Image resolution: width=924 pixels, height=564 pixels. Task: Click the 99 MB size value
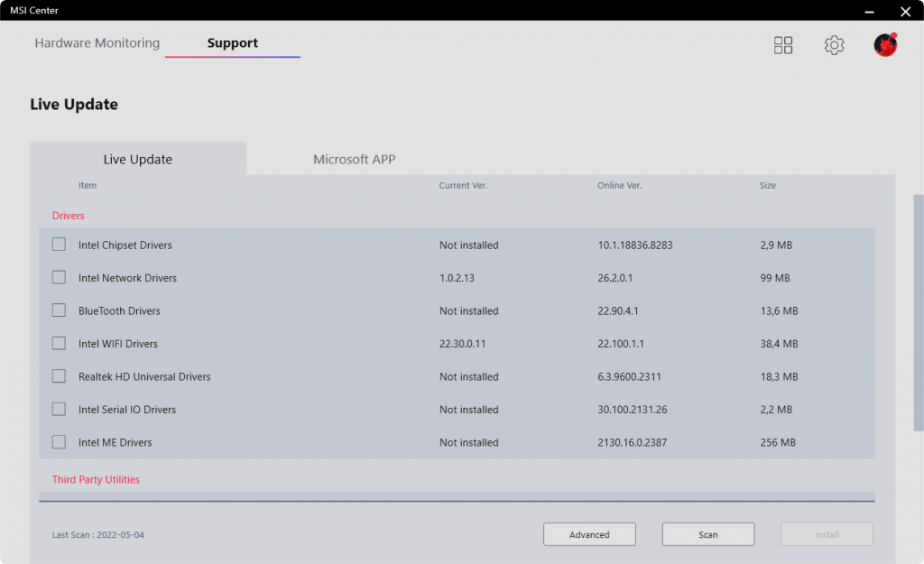[x=775, y=278]
